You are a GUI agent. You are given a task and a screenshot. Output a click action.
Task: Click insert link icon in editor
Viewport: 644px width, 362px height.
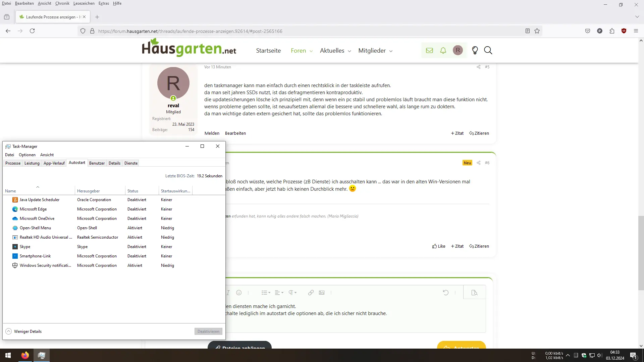click(311, 293)
